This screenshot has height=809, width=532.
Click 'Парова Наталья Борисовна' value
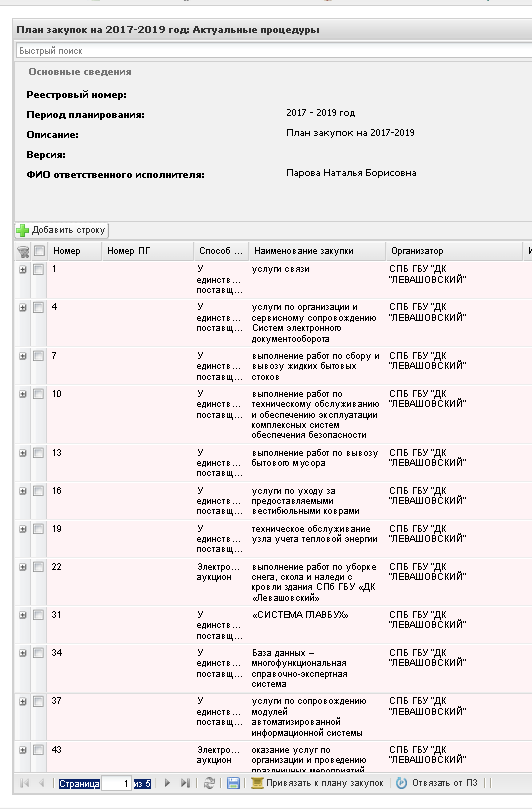351,173
